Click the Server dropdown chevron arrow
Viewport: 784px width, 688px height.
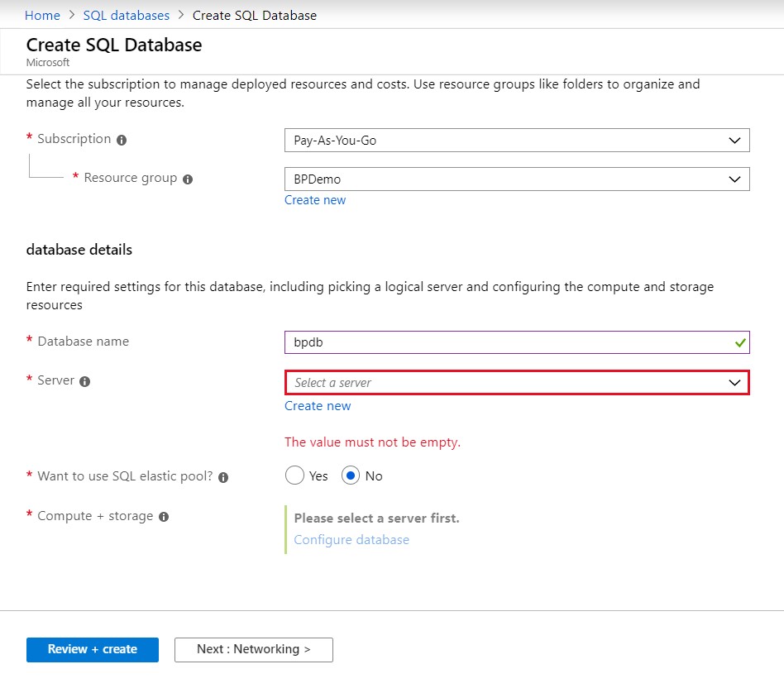click(x=733, y=382)
